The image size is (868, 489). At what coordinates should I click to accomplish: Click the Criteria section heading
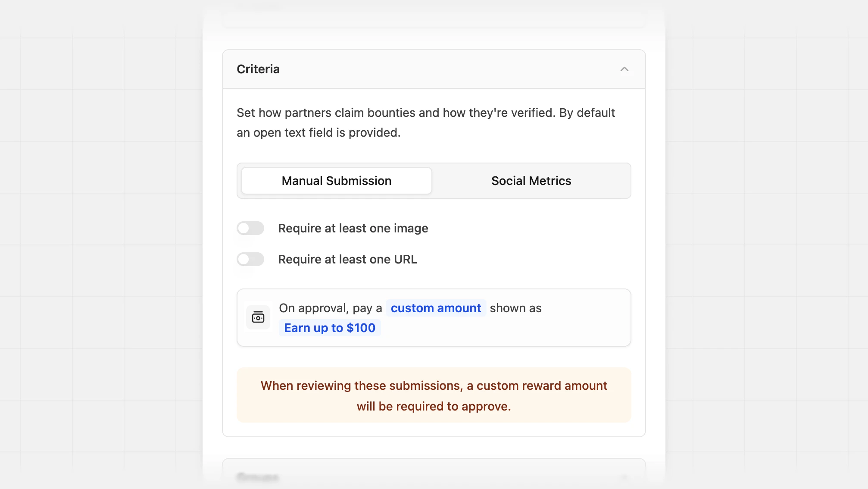pos(258,69)
